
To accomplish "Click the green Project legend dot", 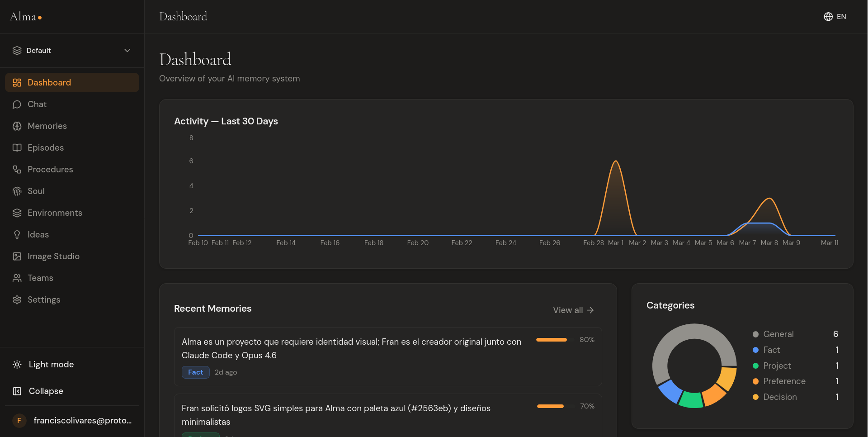I will tap(755, 366).
